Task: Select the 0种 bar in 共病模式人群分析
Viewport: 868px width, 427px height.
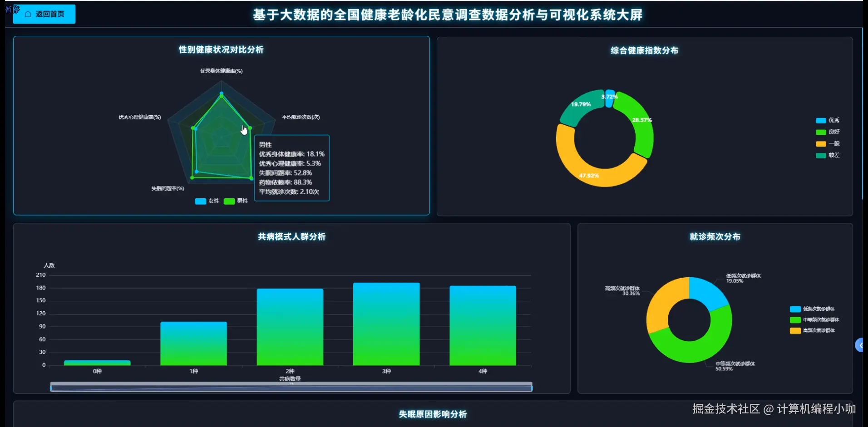Action: (x=97, y=363)
